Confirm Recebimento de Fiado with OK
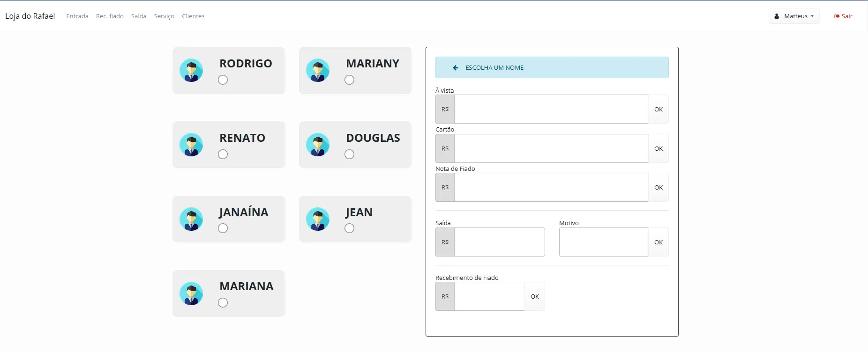The image size is (868, 352). 535,296
